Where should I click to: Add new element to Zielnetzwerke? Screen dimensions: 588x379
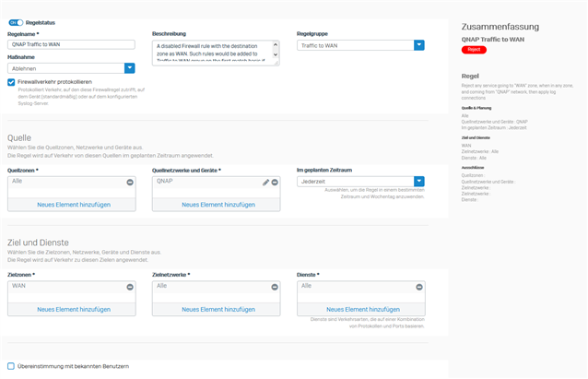click(218, 309)
